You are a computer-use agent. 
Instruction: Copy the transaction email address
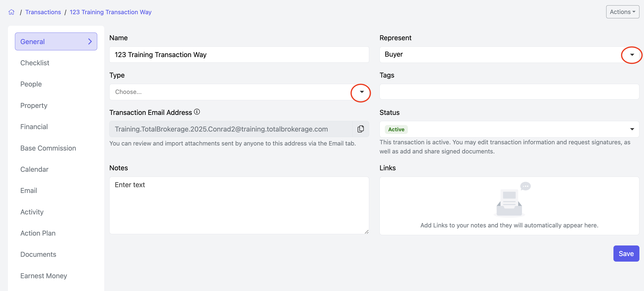click(361, 129)
